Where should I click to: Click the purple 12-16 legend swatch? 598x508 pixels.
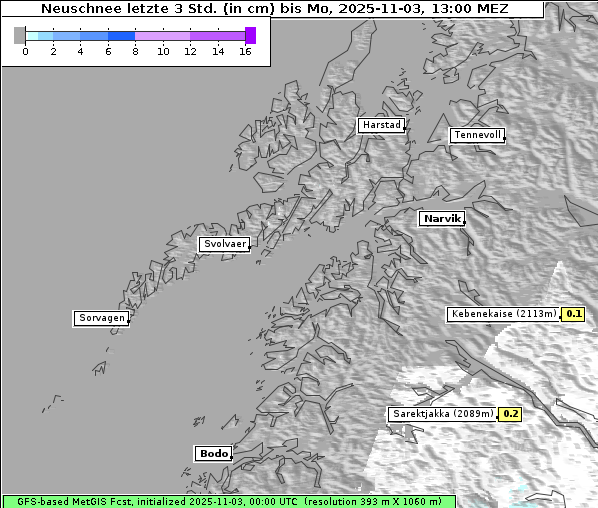pos(217,36)
